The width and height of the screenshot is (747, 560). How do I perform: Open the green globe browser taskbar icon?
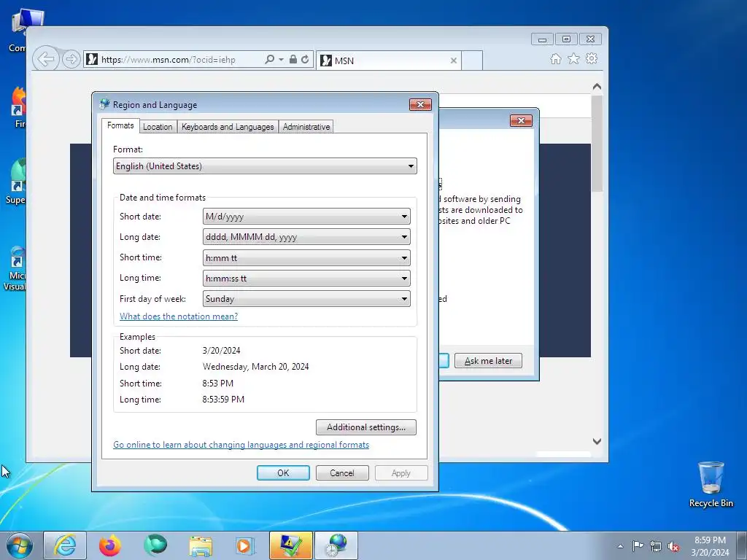coord(155,545)
